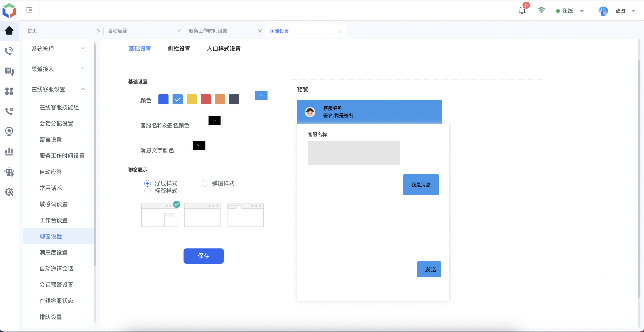
Task: Open 在线客服技能组 in the sidebar
Action: click(59, 107)
